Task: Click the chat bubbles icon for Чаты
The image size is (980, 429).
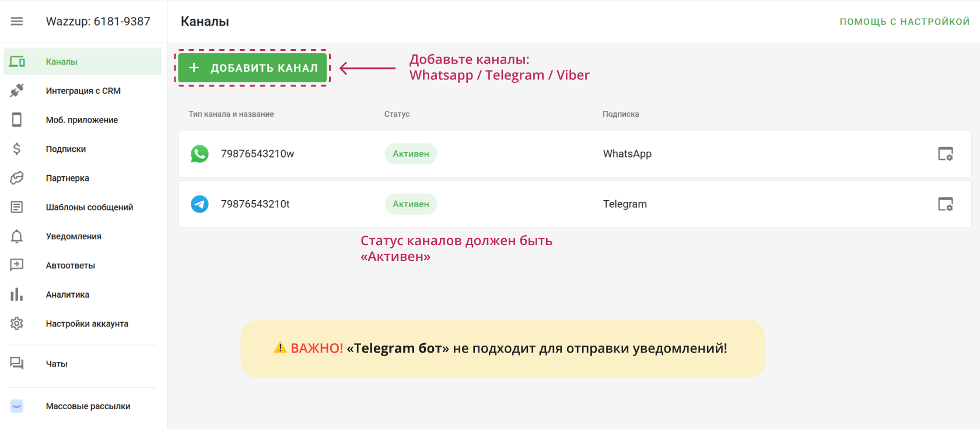Action: click(x=17, y=364)
